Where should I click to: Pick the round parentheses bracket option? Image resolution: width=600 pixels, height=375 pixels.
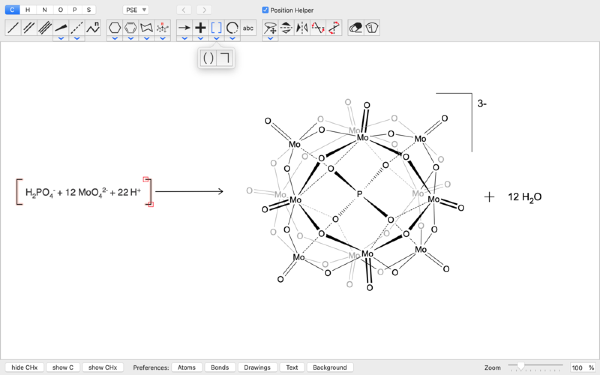point(208,58)
